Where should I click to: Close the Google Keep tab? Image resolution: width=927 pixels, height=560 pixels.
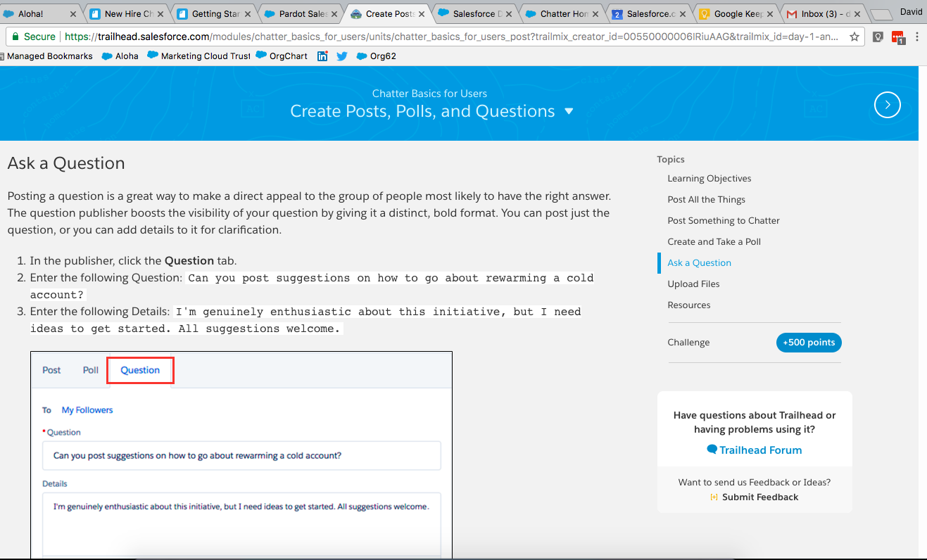tap(770, 14)
